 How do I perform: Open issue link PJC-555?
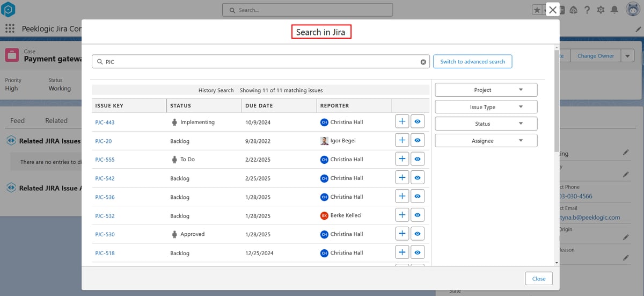pyautogui.click(x=105, y=160)
